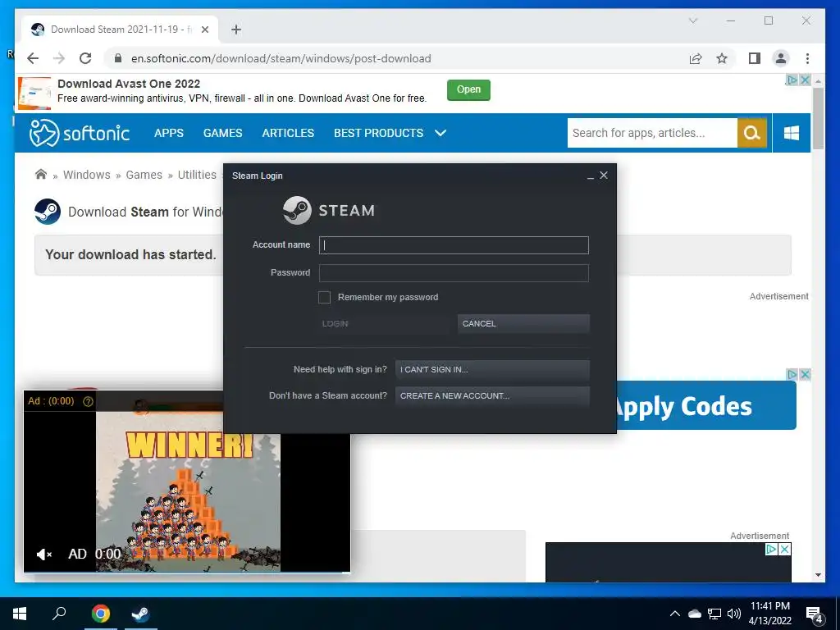
Task: Unmute the video ad
Action: pos(44,554)
